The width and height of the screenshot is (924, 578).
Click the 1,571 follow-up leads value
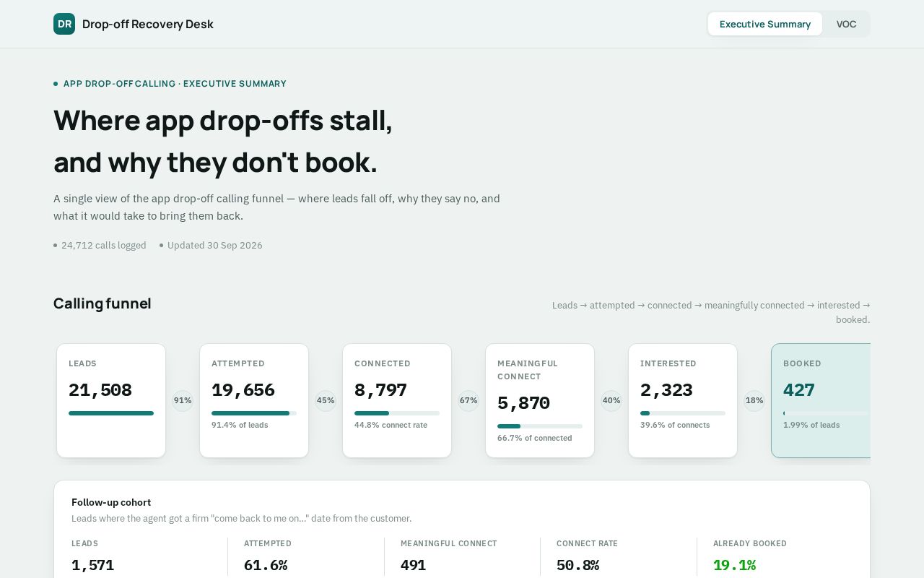(93, 565)
